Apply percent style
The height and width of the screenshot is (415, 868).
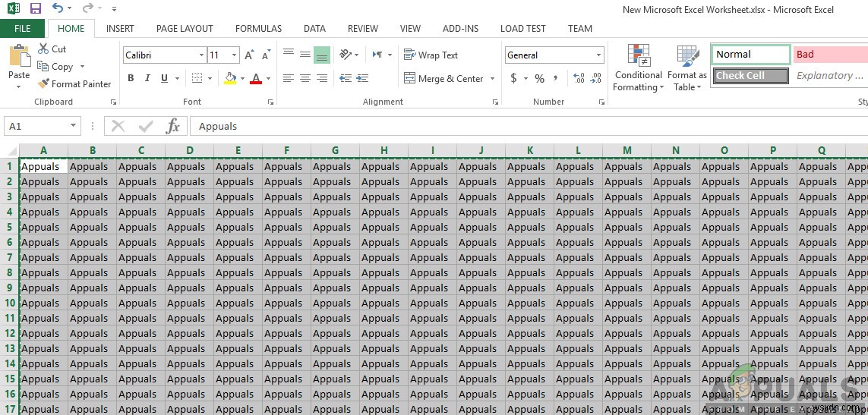point(539,79)
